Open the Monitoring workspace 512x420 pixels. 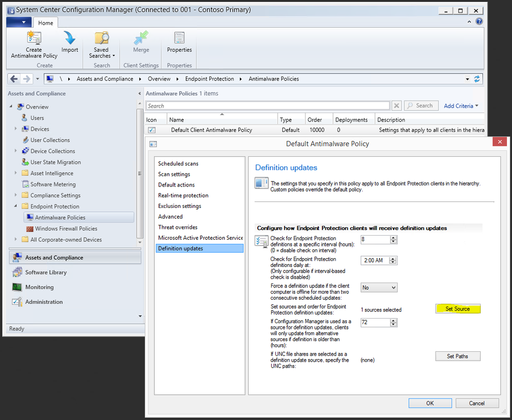tap(39, 287)
